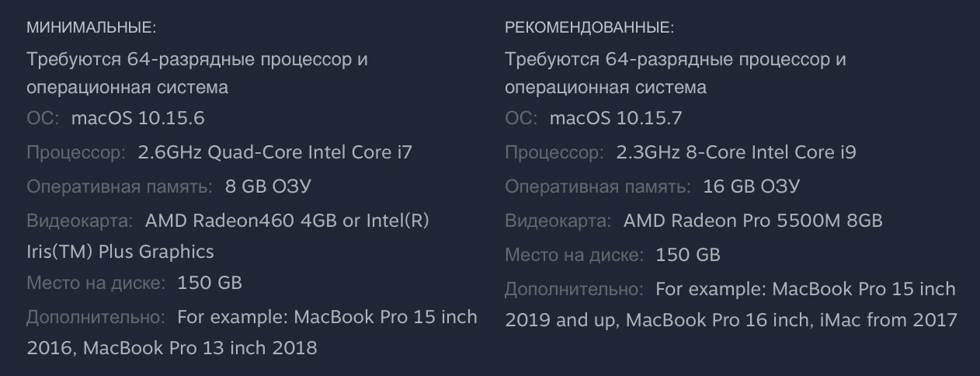Click the 2.6GHz Quad-Core Intel Core i7 text
The image size is (980, 376).
click(x=275, y=152)
